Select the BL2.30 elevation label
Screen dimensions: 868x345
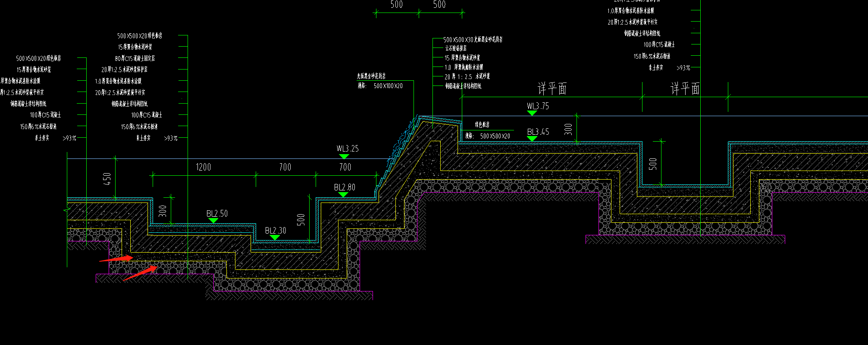click(276, 231)
